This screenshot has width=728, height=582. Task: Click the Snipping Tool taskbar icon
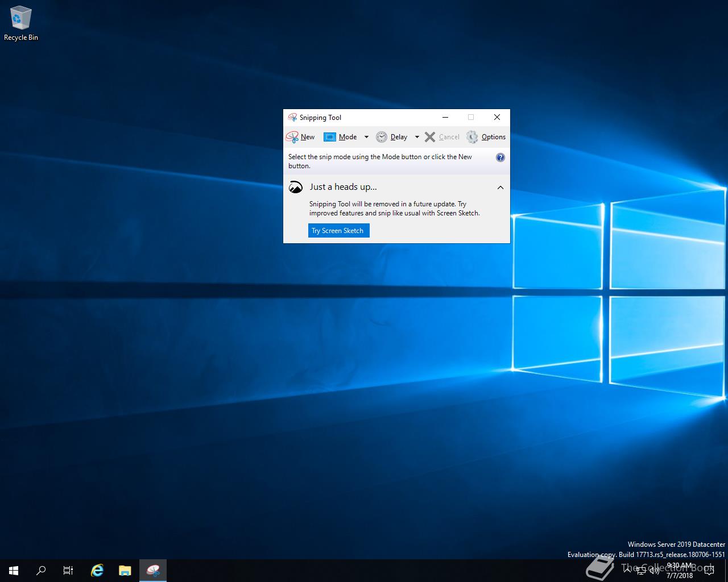[x=153, y=571]
